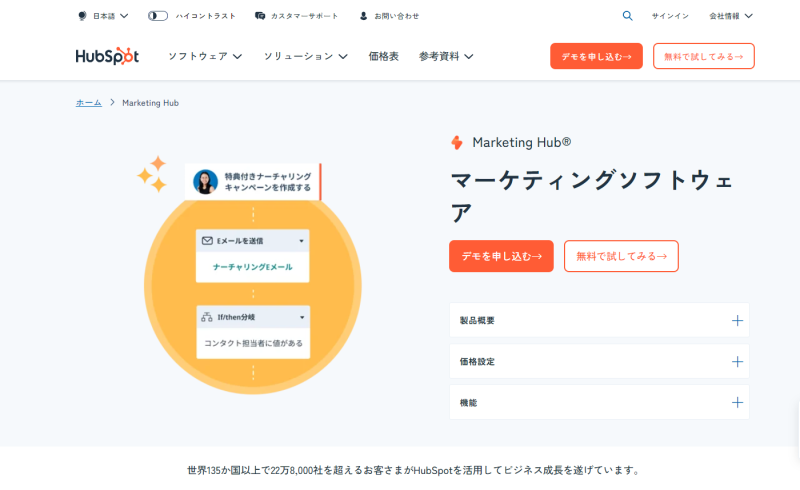Click the HubSpot logo
The width and height of the screenshot is (800, 490).
tap(107, 56)
